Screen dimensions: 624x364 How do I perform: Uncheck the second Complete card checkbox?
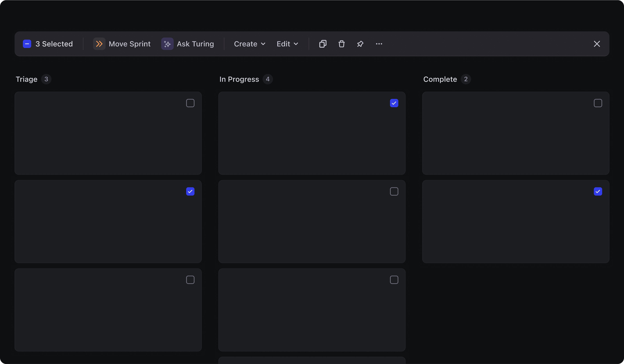[x=598, y=191]
